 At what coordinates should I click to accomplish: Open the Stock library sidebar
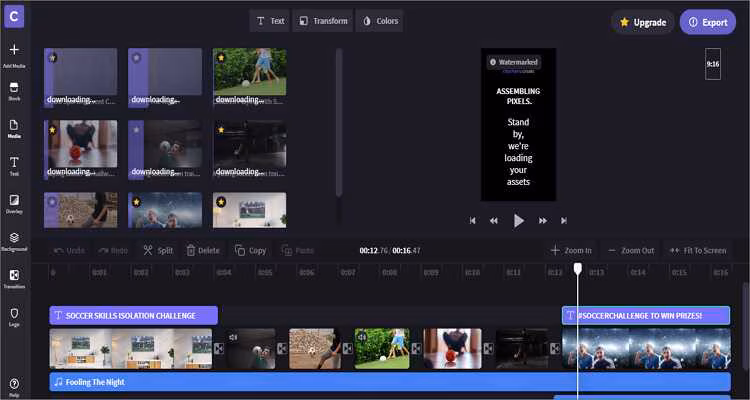click(14, 91)
